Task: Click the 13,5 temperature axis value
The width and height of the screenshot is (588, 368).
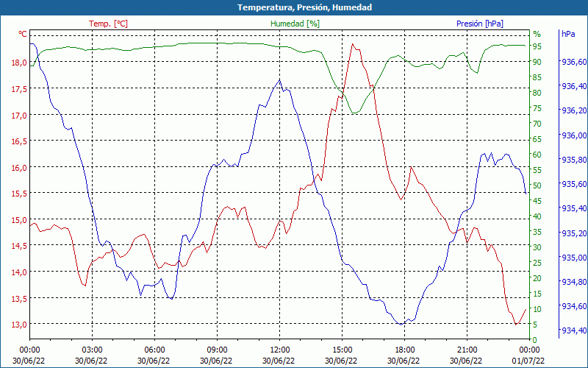Action: (x=20, y=299)
